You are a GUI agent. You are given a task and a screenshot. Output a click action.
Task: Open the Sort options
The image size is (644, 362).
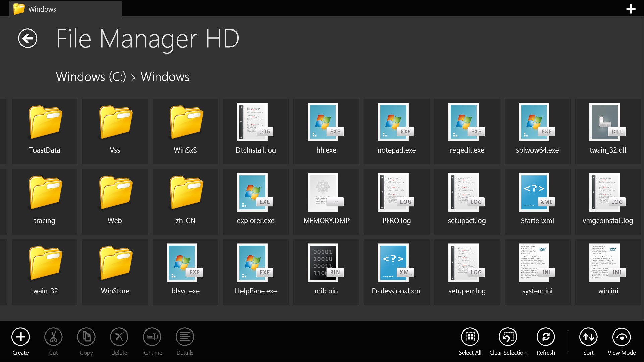[588, 337]
